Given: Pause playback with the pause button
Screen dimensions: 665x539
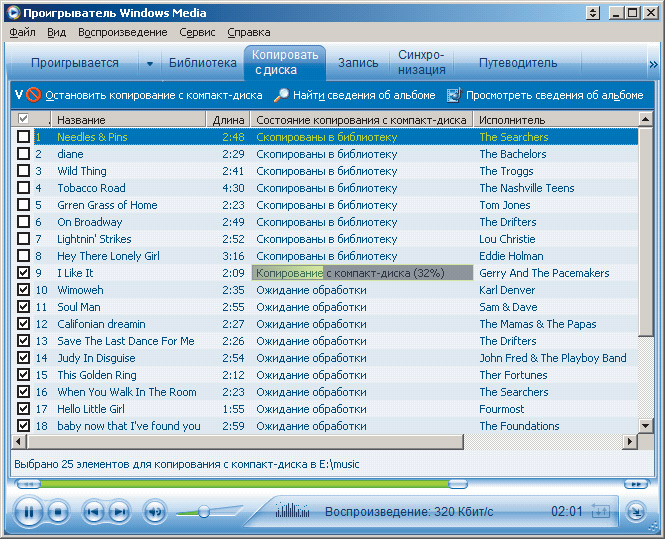Looking at the screenshot, I should click(x=29, y=512).
